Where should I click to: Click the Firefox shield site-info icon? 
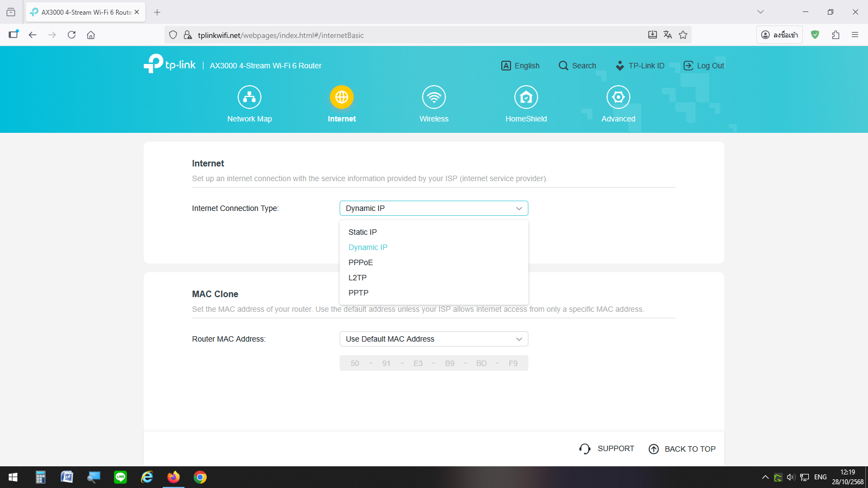(173, 35)
